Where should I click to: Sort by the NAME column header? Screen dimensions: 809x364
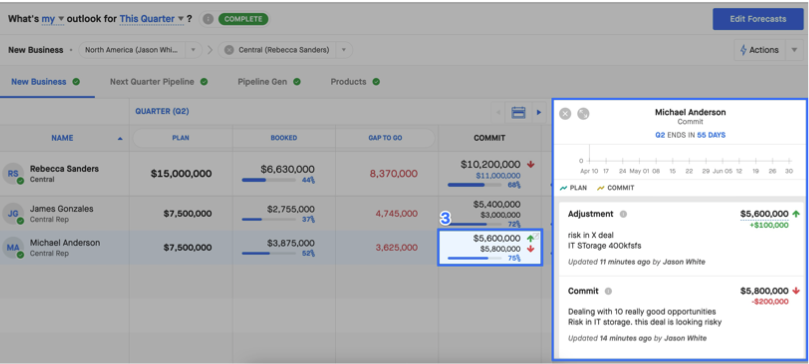tap(62, 138)
